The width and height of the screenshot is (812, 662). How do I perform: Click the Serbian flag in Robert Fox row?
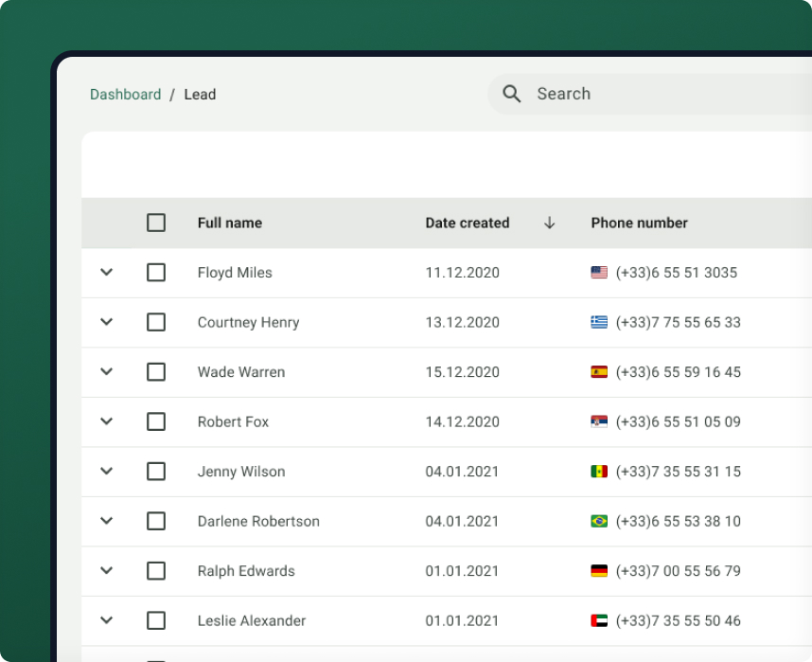pyautogui.click(x=599, y=421)
